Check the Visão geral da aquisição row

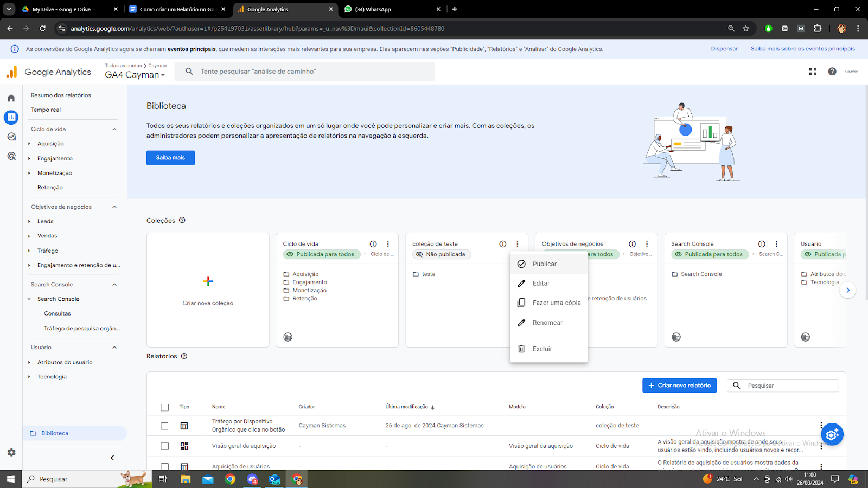(x=165, y=446)
